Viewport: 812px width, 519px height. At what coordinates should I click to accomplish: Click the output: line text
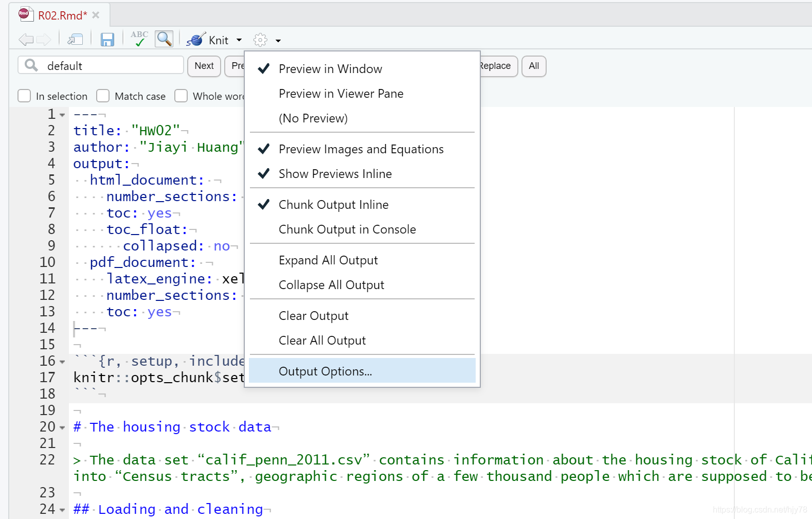coord(101,164)
